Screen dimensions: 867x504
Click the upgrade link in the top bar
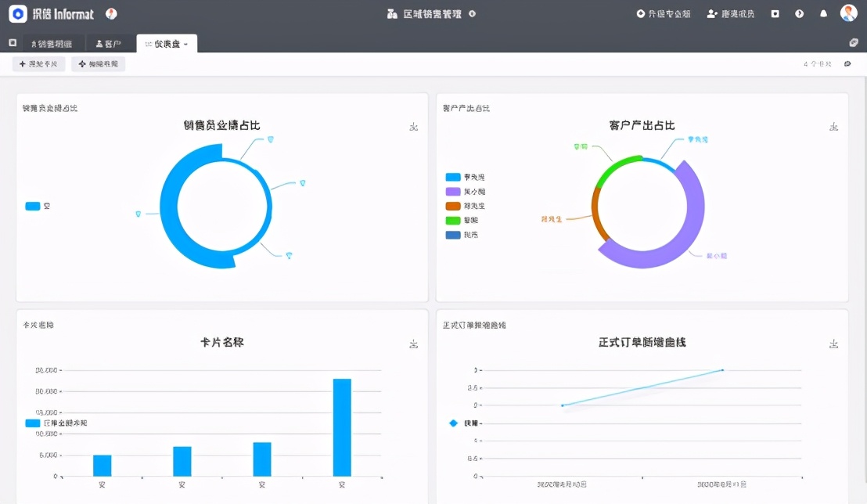[x=664, y=13]
